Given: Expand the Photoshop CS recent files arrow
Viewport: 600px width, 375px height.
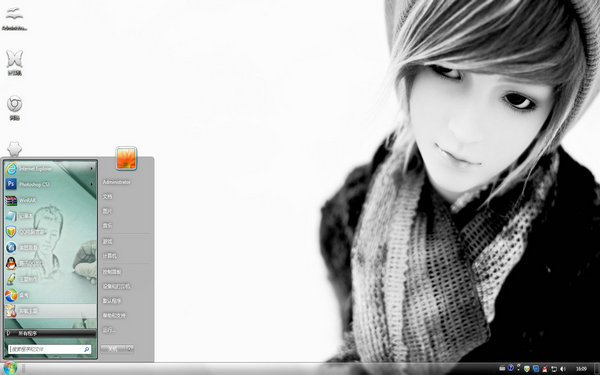Looking at the screenshot, I should coord(92,184).
